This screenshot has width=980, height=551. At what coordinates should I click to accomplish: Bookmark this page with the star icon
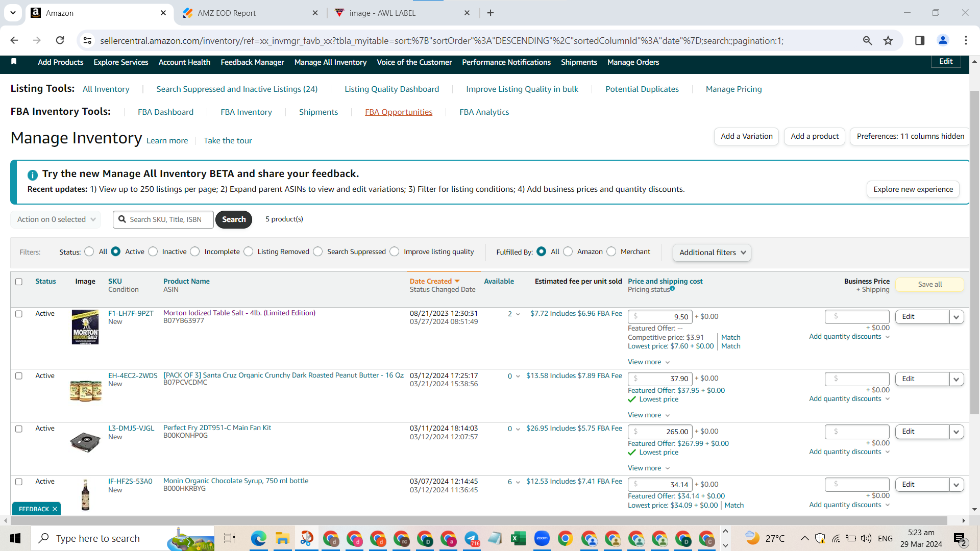888,40
